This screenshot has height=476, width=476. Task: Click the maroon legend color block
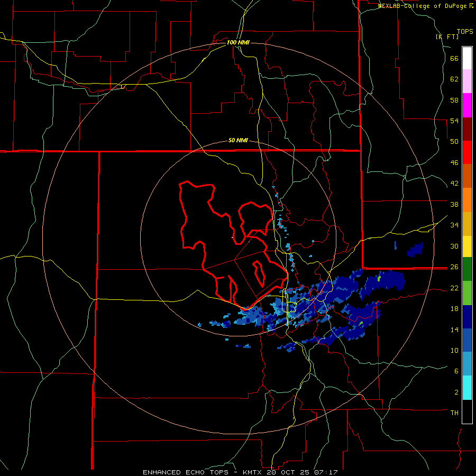[467, 129]
